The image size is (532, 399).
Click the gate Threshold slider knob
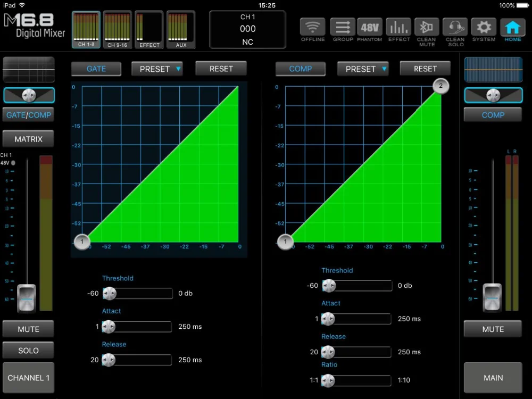110,293
